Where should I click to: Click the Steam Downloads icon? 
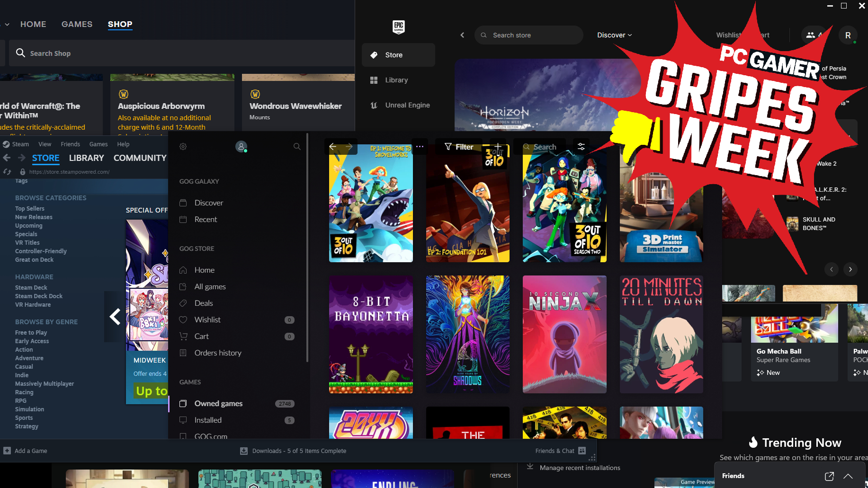(x=244, y=451)
